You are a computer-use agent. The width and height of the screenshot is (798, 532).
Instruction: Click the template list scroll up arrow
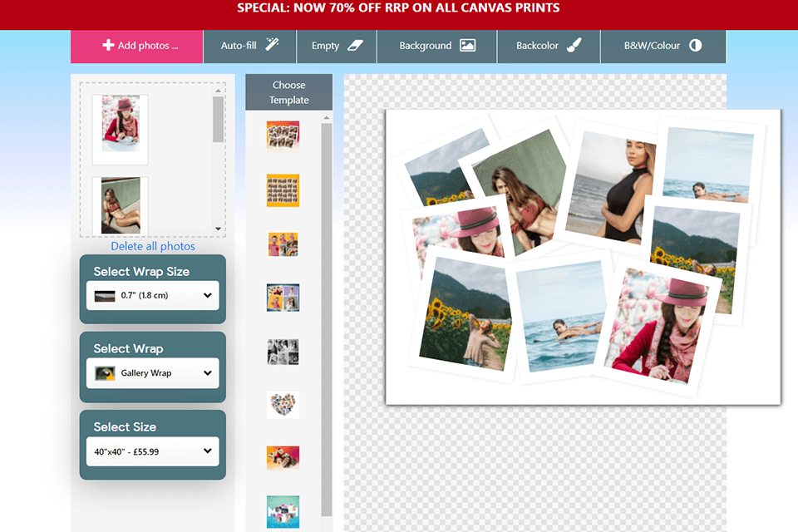tap(326, 117)
